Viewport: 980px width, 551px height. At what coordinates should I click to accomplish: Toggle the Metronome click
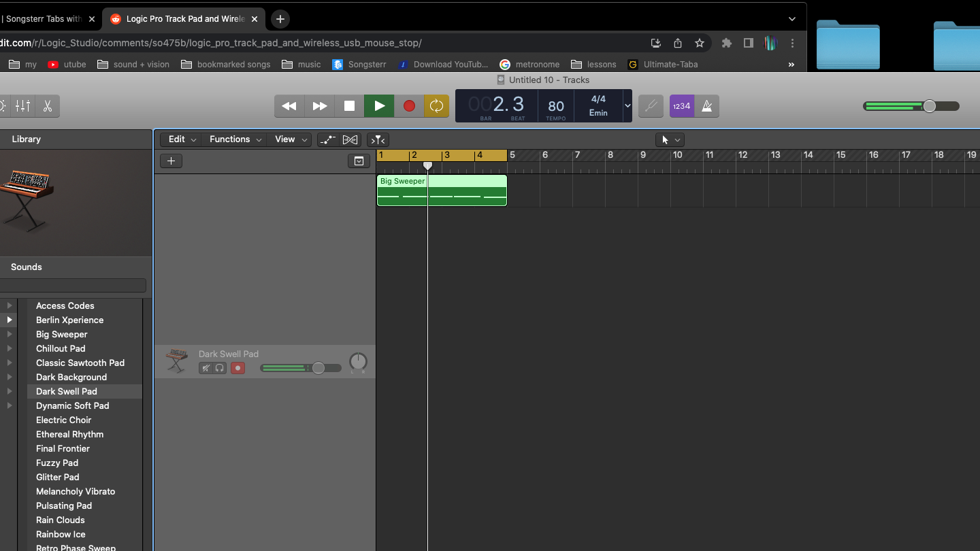[x=707, y=106]
